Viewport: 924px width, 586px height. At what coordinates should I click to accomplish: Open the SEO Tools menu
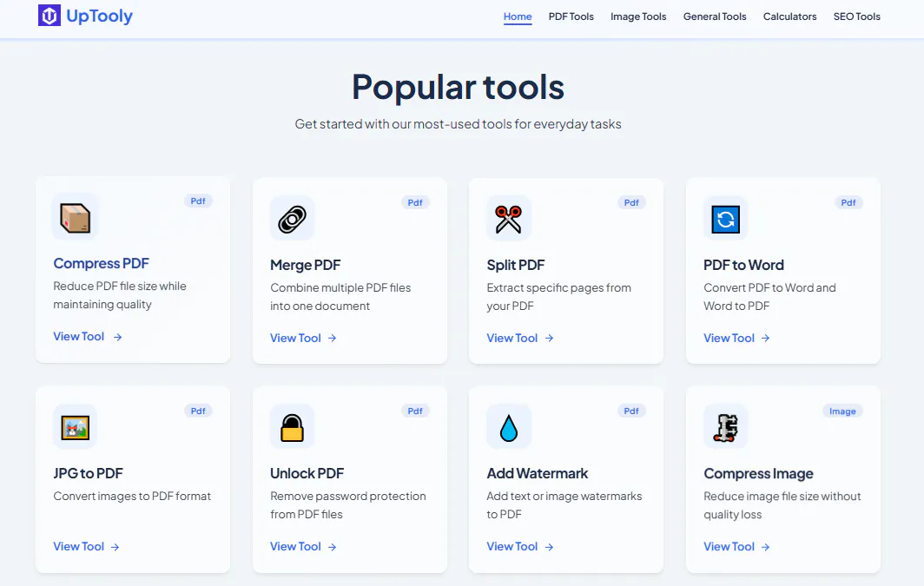(x=857, y=16)
